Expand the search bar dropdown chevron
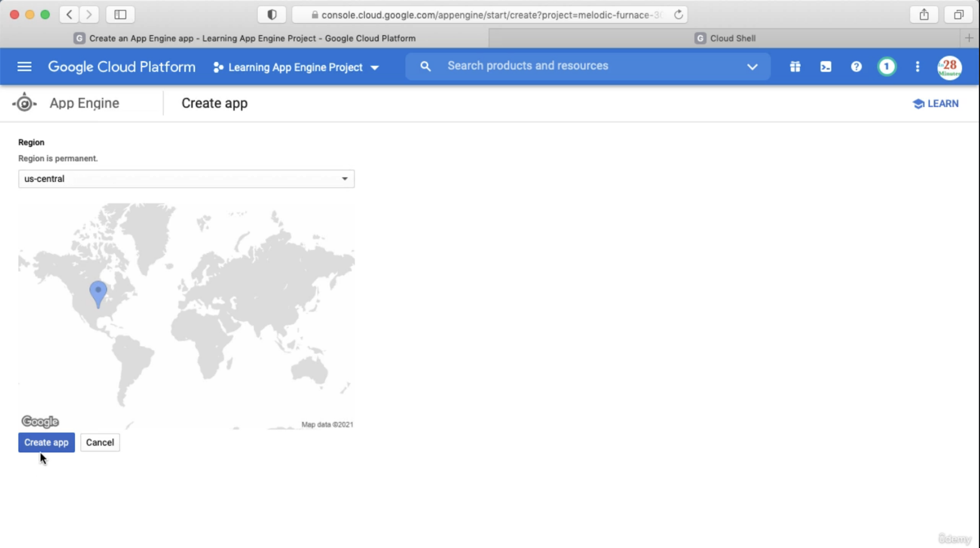 pos(752,67)
